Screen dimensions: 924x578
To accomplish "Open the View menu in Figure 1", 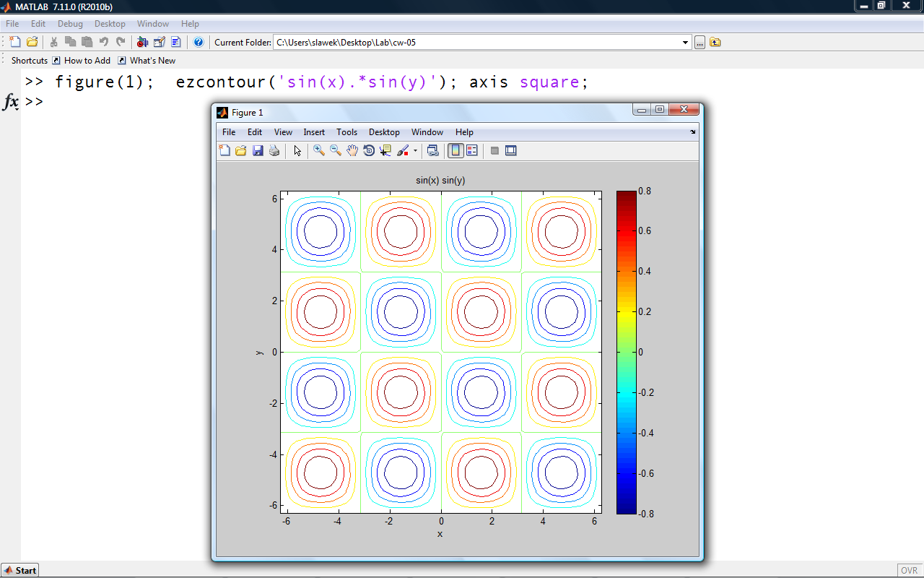I will 283,132.
